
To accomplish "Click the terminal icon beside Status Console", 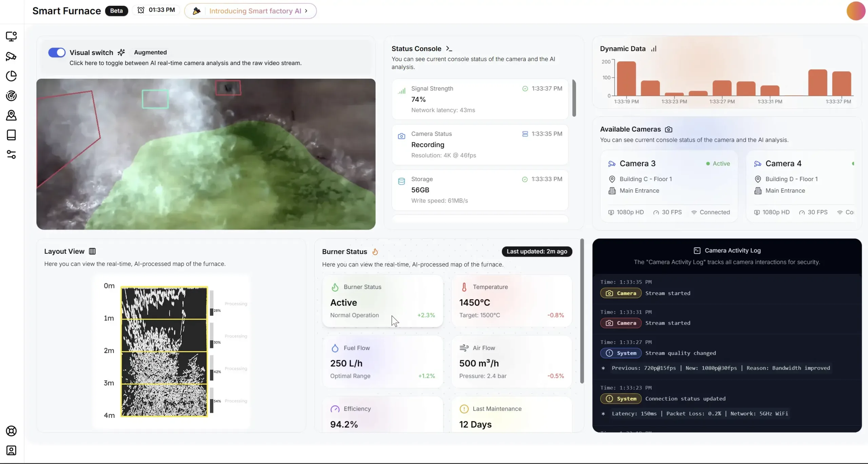I will pyautogui.click(x=449, y=49).
